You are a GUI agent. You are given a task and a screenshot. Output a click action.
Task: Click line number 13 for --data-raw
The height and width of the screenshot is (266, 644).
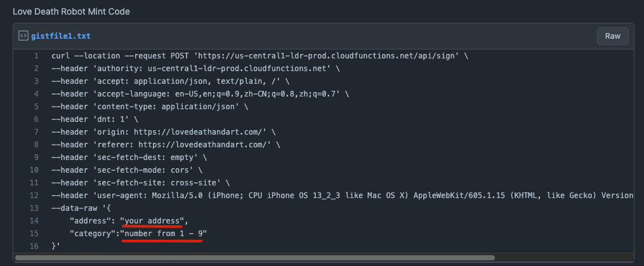(34, 208)
